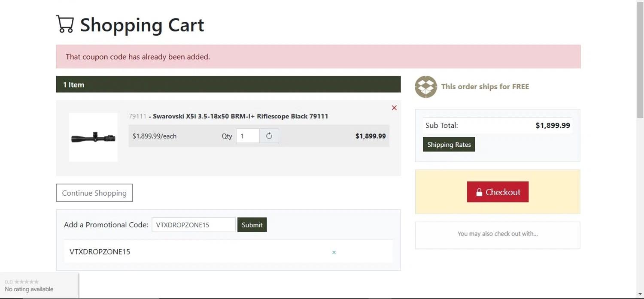
Task: Click the Checkout button
Action: click(498, 192)
